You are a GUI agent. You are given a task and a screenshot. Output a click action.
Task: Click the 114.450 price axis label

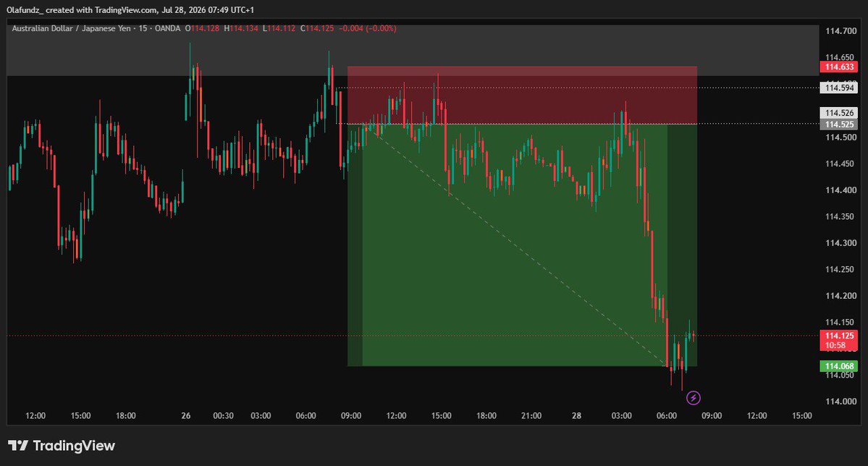tap(841, 164)
